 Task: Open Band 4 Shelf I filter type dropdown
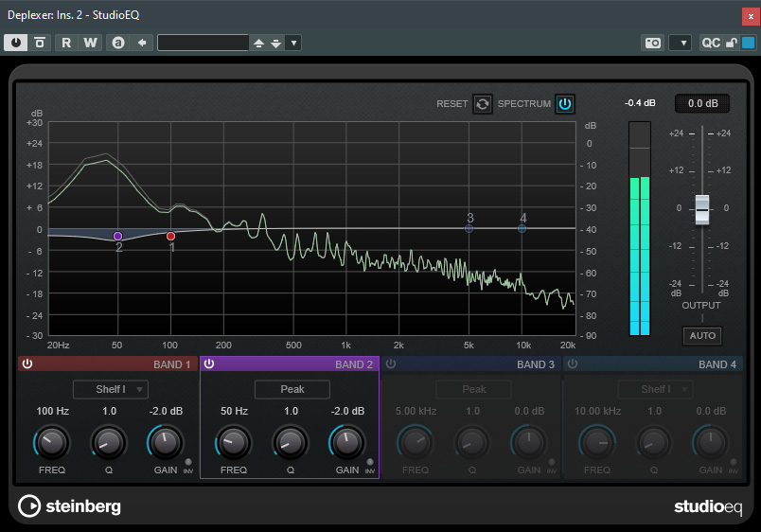click(x=656, y=389)
